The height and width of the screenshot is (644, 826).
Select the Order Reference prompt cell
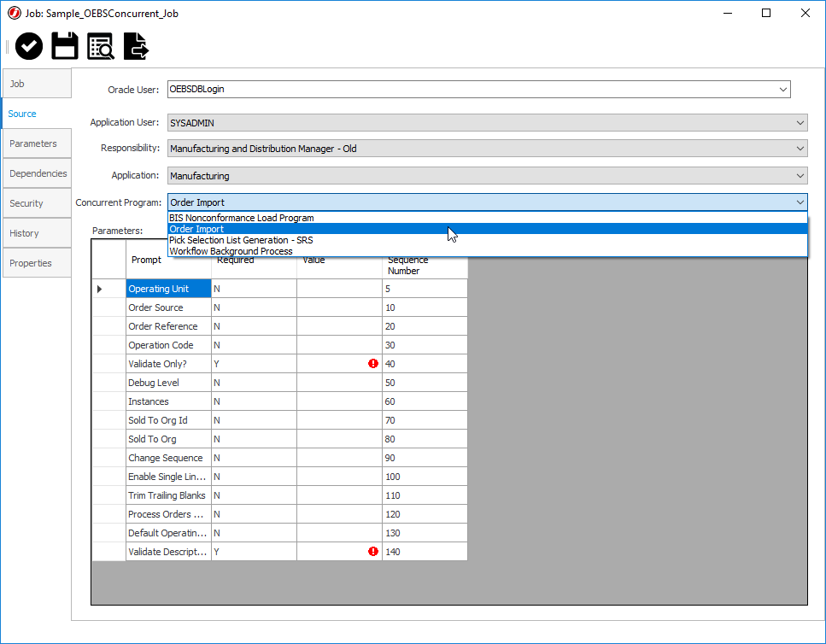coord(168,326)
